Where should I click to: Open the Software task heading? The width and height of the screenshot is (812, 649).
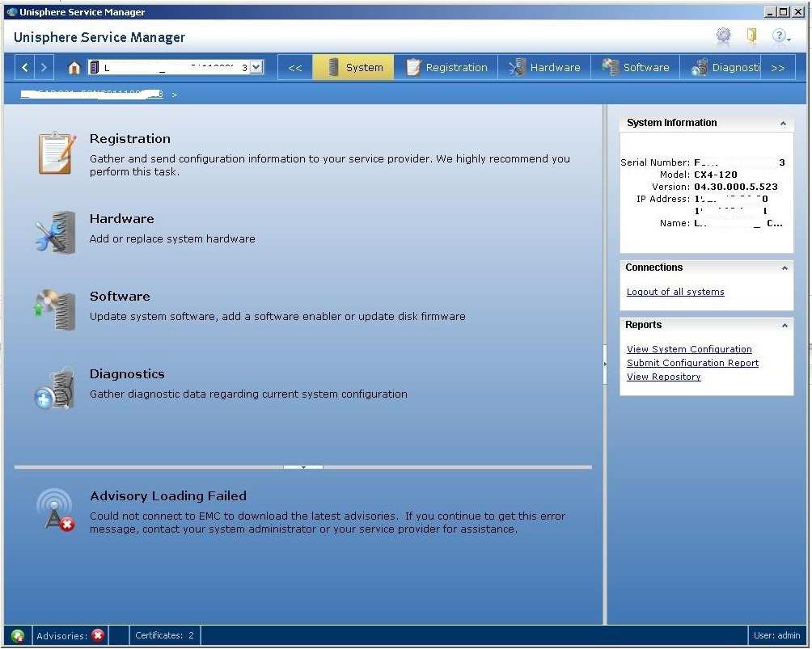pyautogui.click(x=120, y=296)
